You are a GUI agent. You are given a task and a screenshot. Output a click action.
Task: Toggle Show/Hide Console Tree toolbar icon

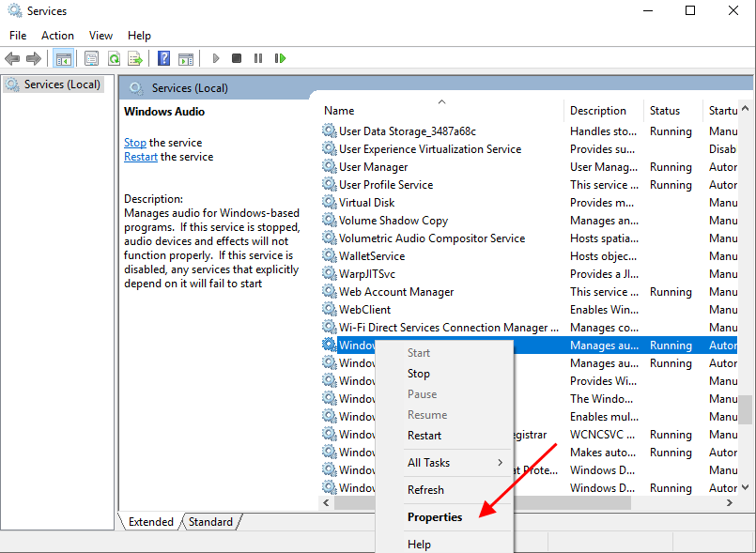(x=64, y=59)
